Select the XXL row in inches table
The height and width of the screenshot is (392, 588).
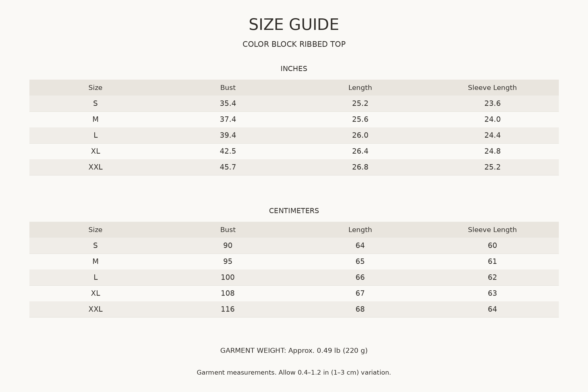tap(294, 167)
